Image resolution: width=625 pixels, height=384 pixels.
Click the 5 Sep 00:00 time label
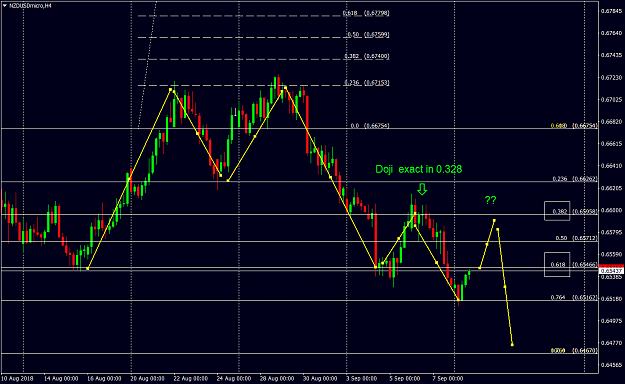pos(405,378)
